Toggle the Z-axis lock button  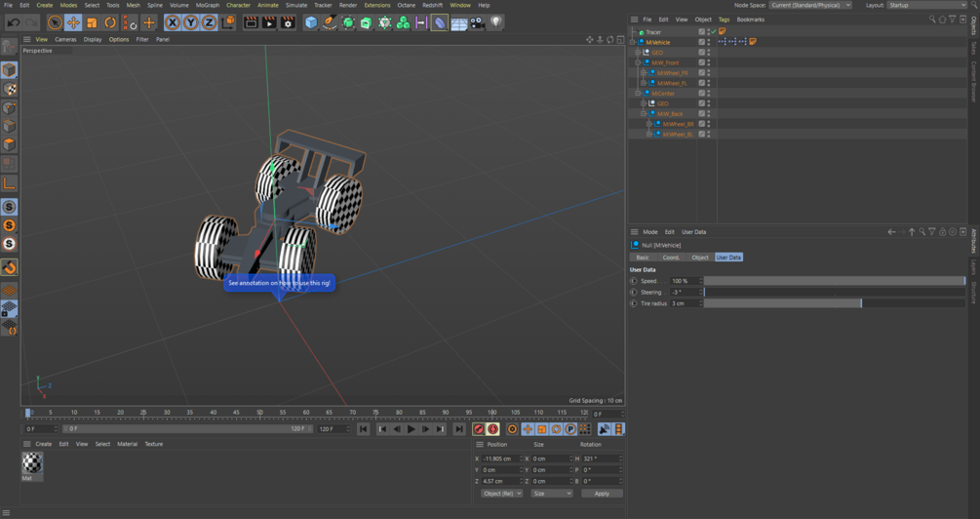209,22
